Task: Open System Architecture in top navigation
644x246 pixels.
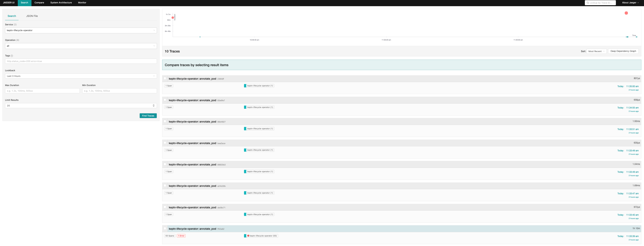Action: coord(61,3)
